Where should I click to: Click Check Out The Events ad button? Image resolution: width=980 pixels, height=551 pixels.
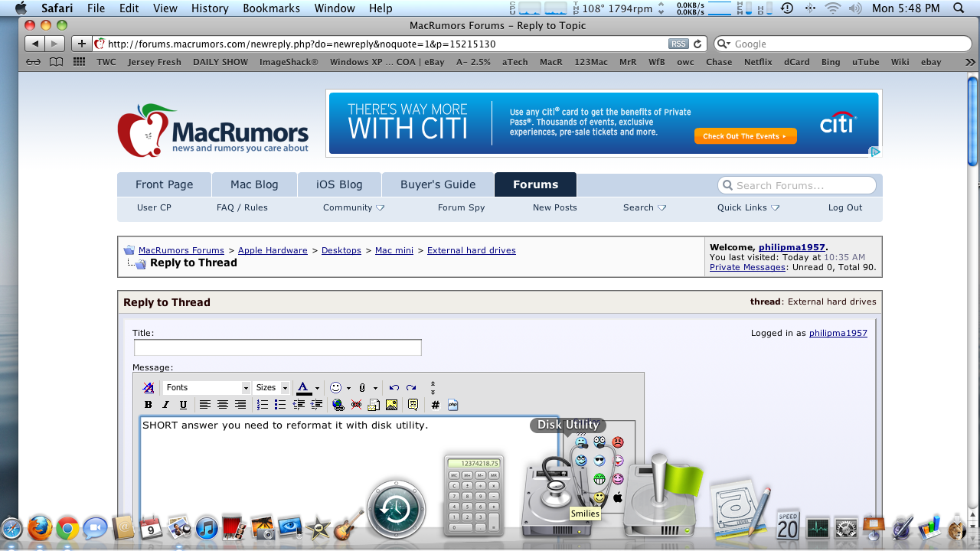746,136
